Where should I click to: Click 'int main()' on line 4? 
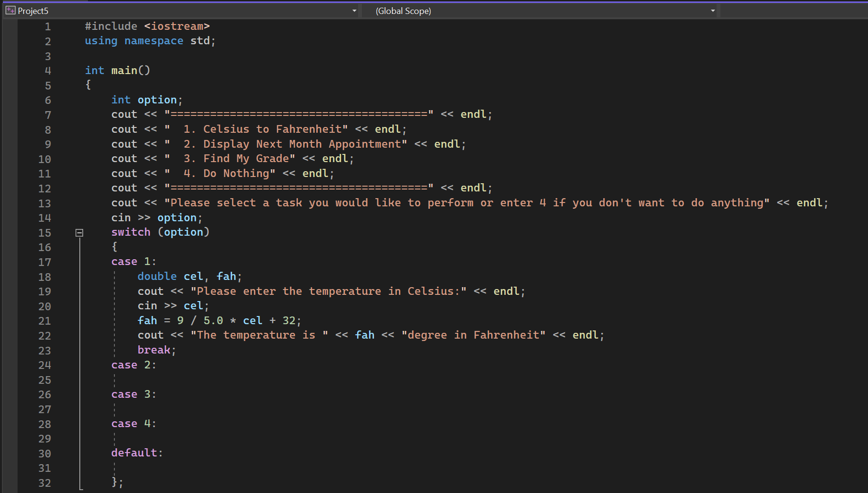coord(118,71)
